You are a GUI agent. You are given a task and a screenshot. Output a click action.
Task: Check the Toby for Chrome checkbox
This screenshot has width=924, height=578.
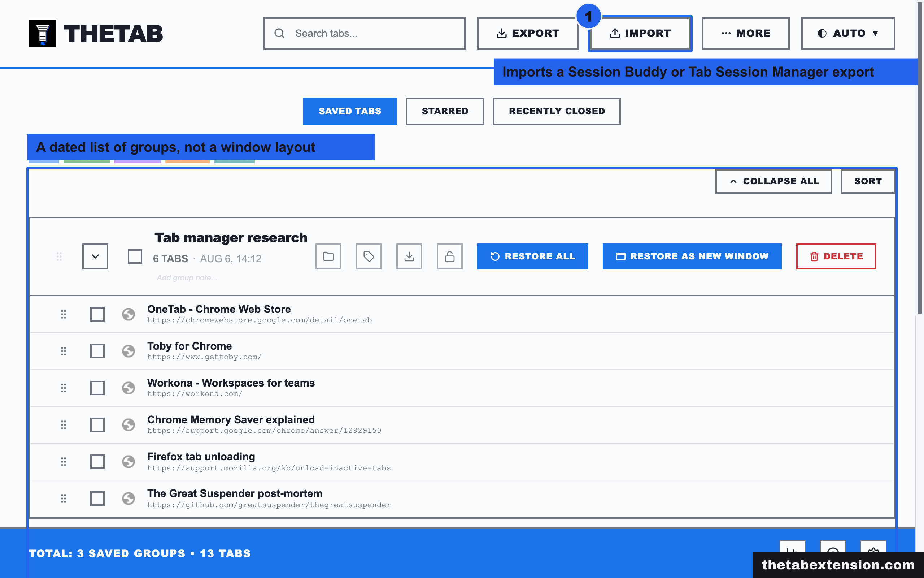point(97,351)
